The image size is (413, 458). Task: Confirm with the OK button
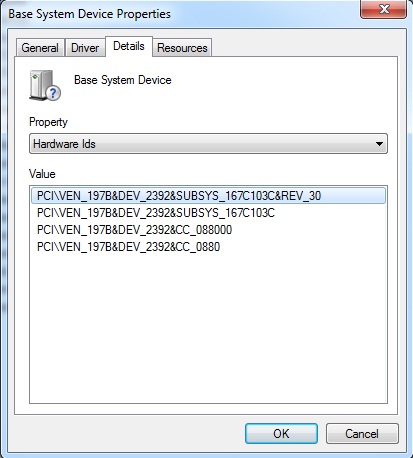281,434
